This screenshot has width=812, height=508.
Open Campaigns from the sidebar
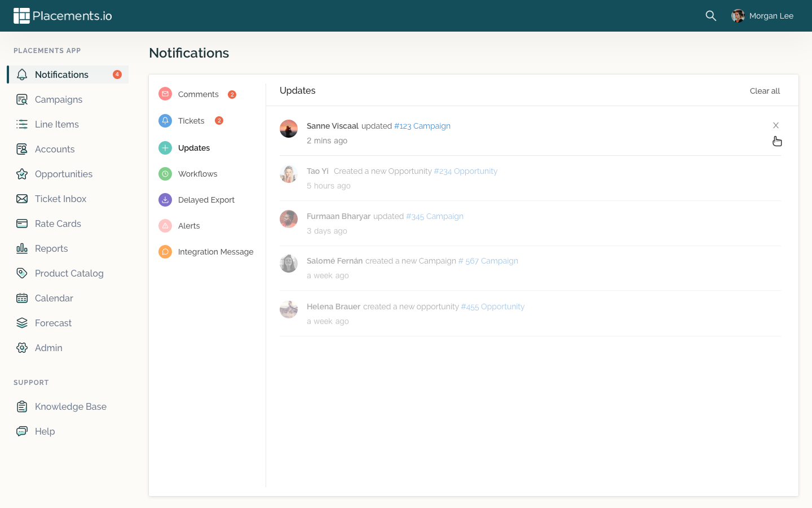[58, 99]
